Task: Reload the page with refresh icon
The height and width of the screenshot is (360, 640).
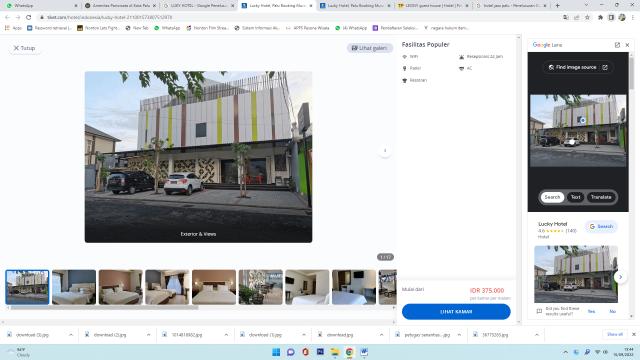Action: click(29, 18)
